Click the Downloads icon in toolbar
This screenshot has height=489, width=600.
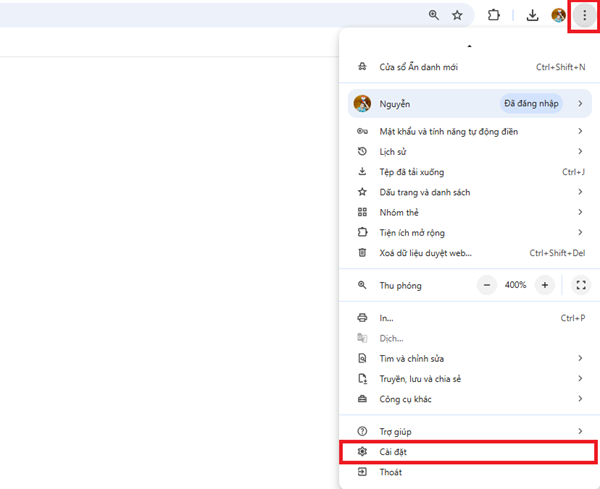[533, 16]
